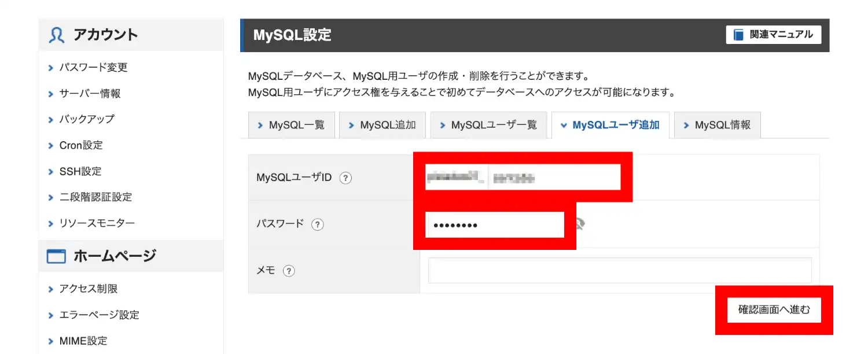
Task: Click the arrow beside MIME設定
Action: tap(51, 341)
